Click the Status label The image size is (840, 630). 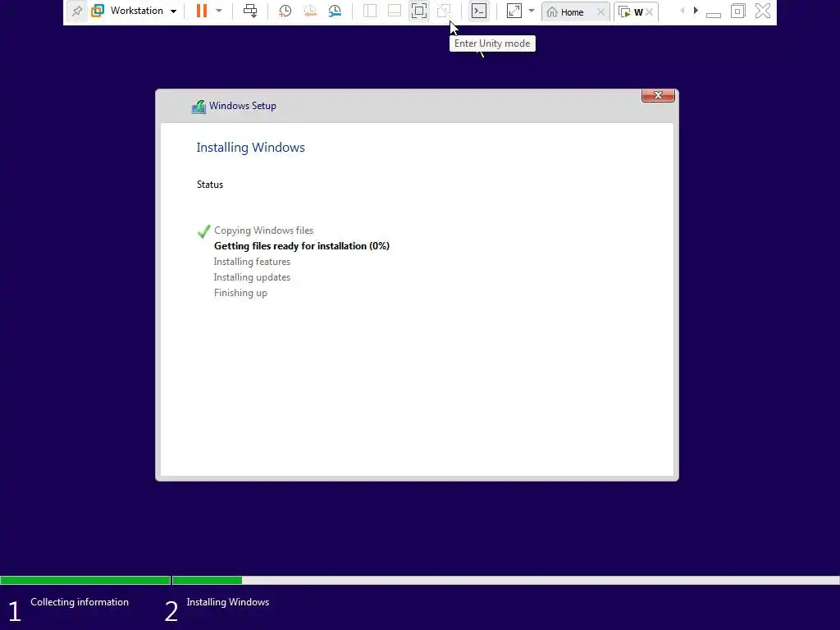pyautogui.click(x=210, y=185)
